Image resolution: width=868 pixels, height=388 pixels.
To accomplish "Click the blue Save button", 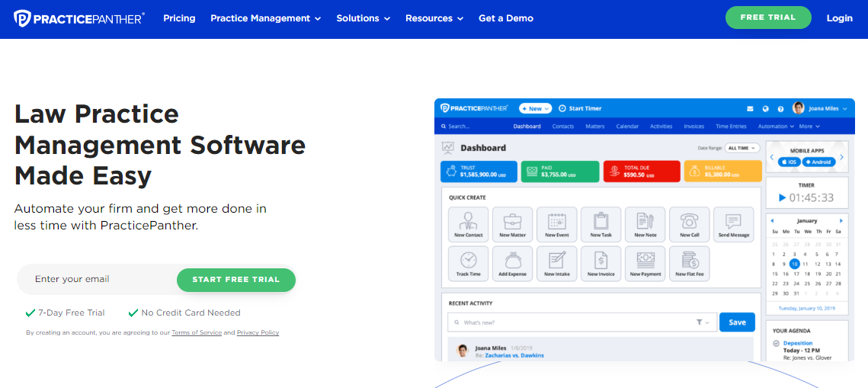I will click(738, 322).
